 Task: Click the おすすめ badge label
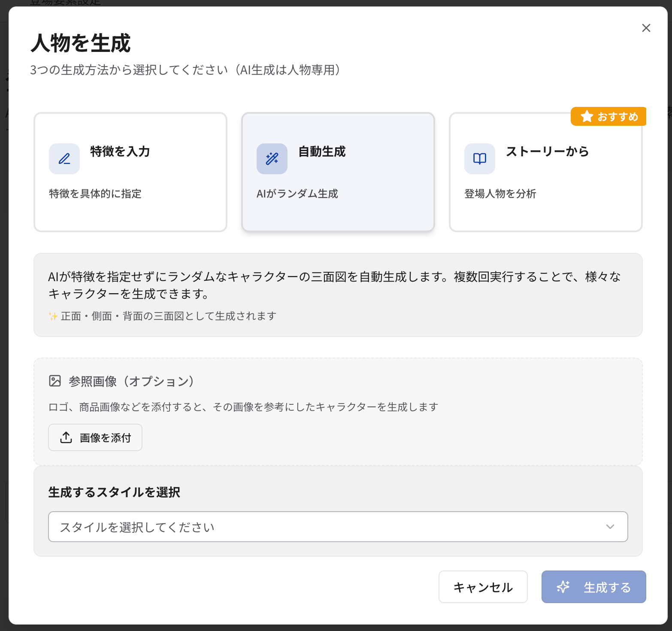pyautogui.click(x=618, y=117)
